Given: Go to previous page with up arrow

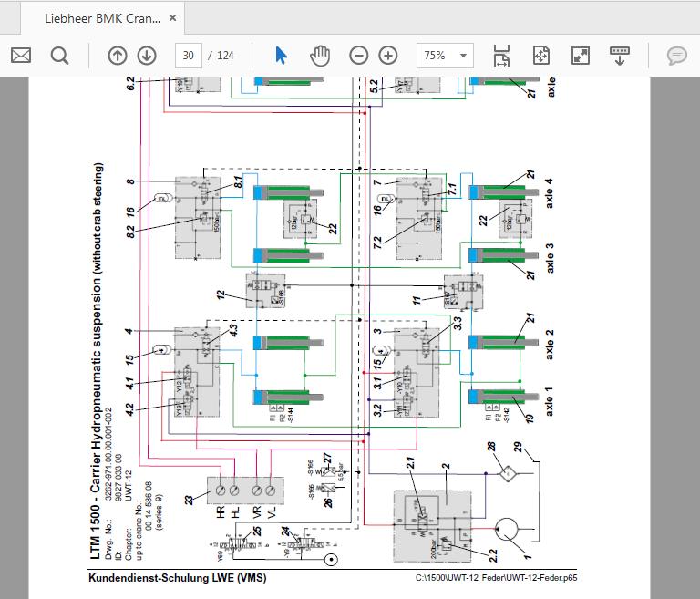Looking at the screenshot, I should point(117,56).
